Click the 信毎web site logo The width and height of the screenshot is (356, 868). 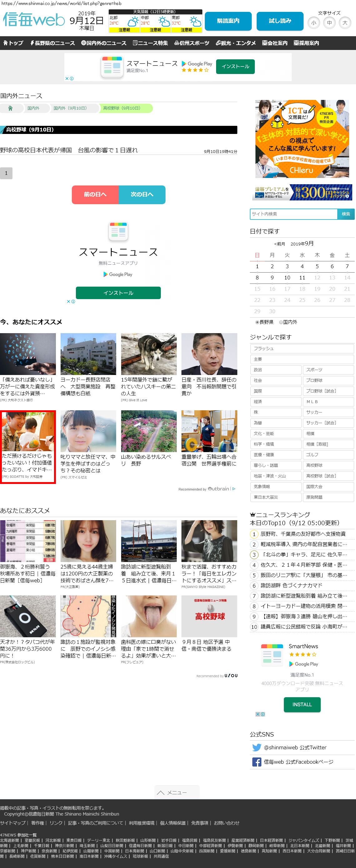coord(34,20)
